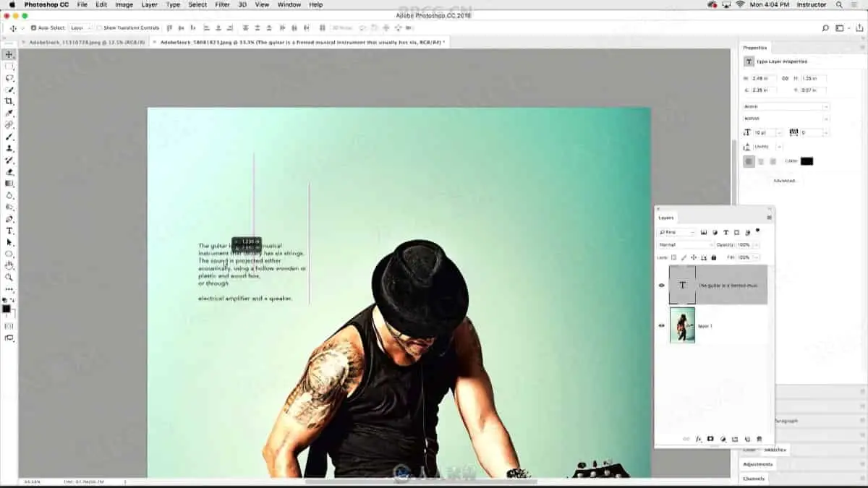
Task: Select the Horizontal Type tool
Action: (x=9, y=231)
